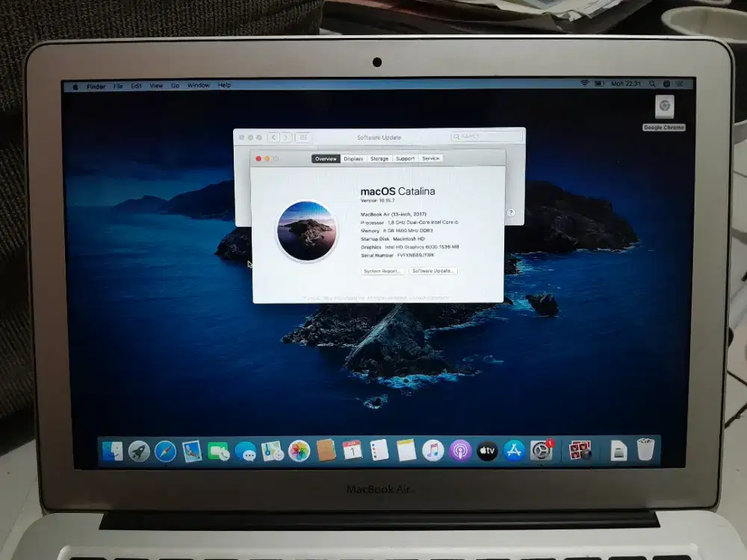Click the macOS Catalina heading

click(x=398, y=191)
